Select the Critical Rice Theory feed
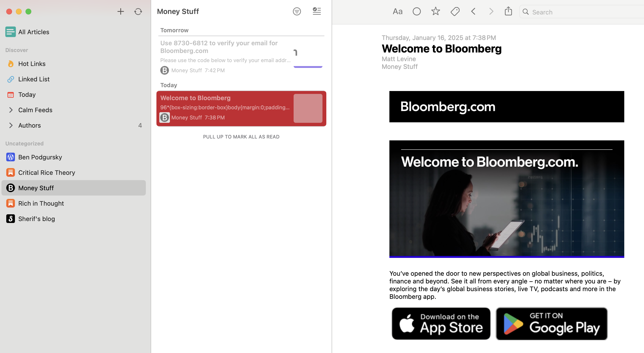The width and height of the screenshot is (644, 353). [46, 173]
